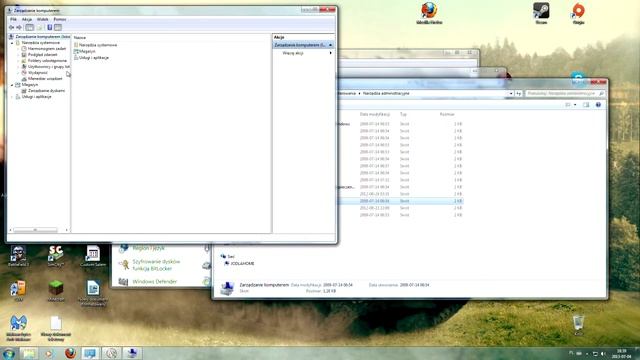Open the Explorer address bar history dropdown

pos(511,93)
